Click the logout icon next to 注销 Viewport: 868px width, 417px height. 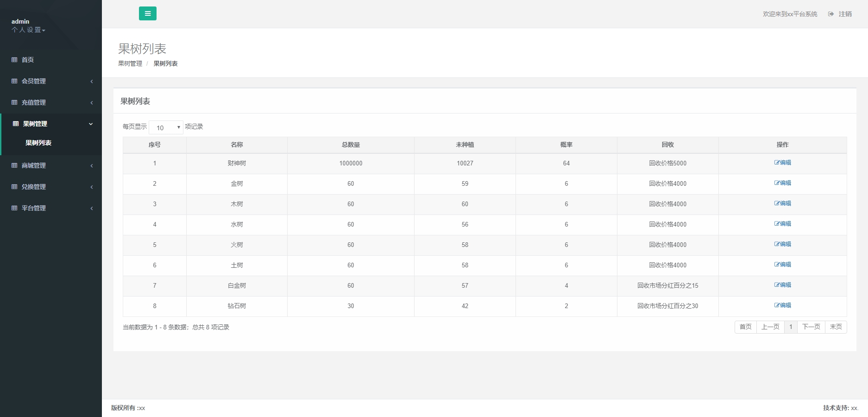(831, 14)
